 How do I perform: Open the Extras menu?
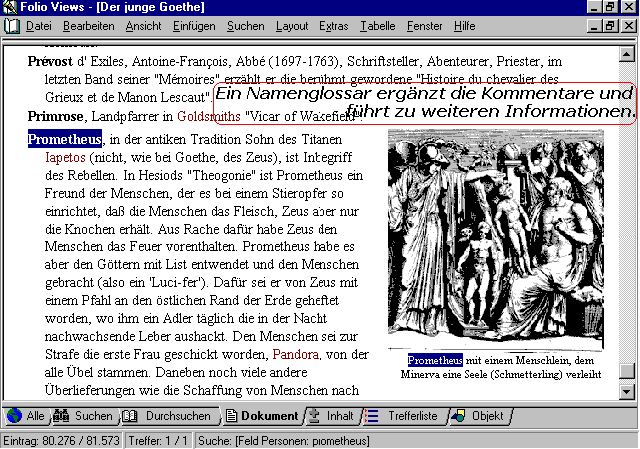click(x=333, y=27)
